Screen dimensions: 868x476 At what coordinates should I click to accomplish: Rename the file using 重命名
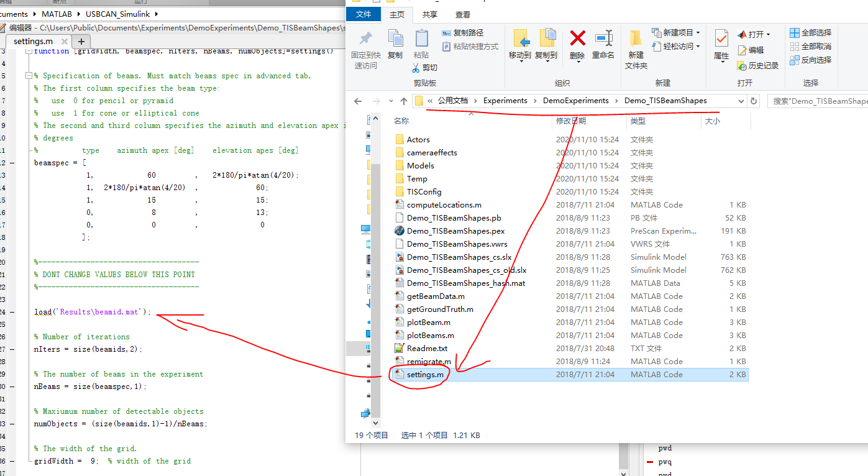click(603, 44)
